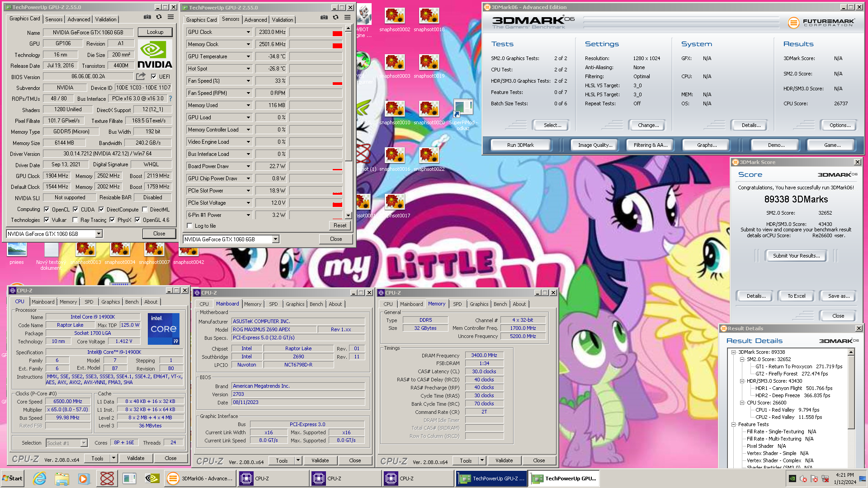Click Image Quality... button in 3DMark06

(x=595, y=145)
